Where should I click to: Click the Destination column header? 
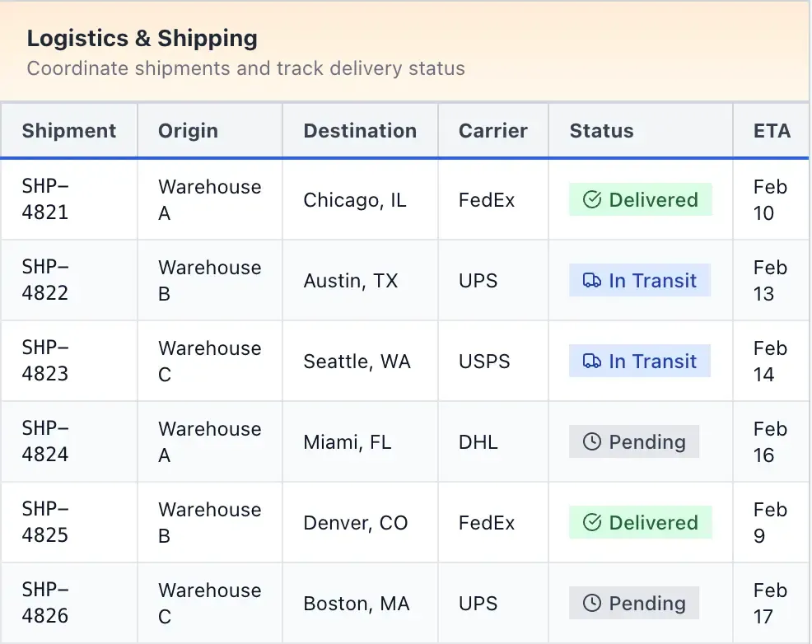click(x=360, y=131)
